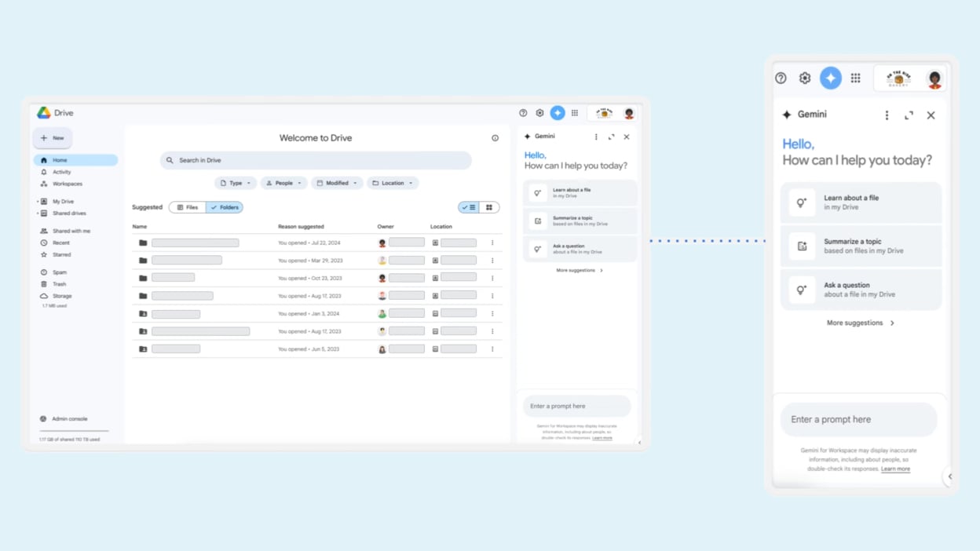Open more actions for the first folder row
Screen dimensions: 980x551
click(x=492, y=243)
